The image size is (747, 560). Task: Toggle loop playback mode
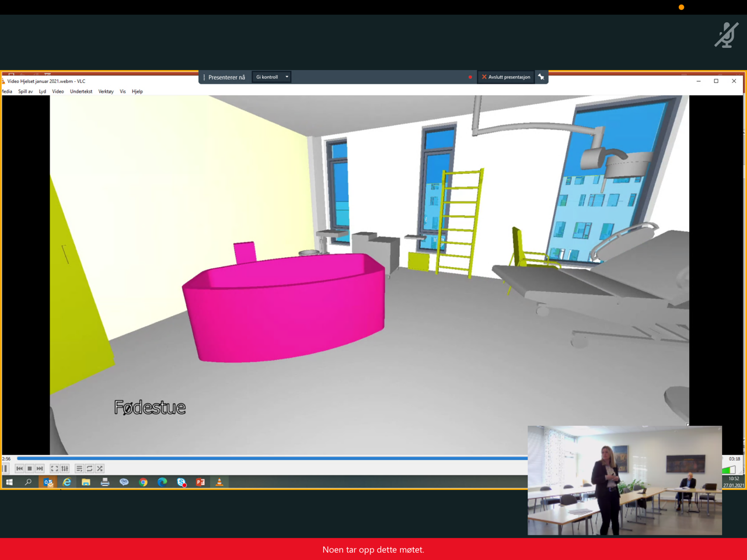90,468
